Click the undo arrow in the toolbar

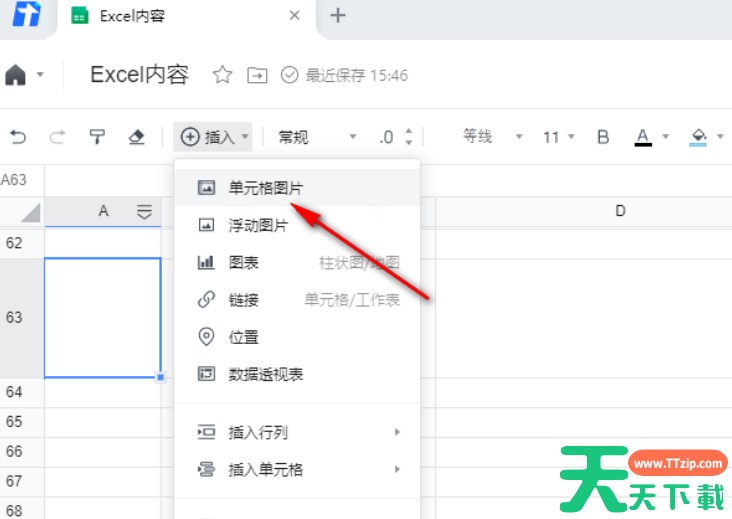click(x=17, y=137)
